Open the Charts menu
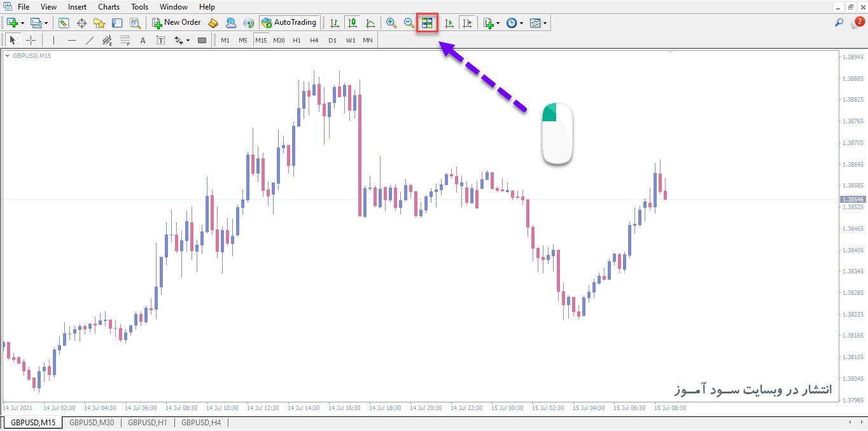 (108, 7)
